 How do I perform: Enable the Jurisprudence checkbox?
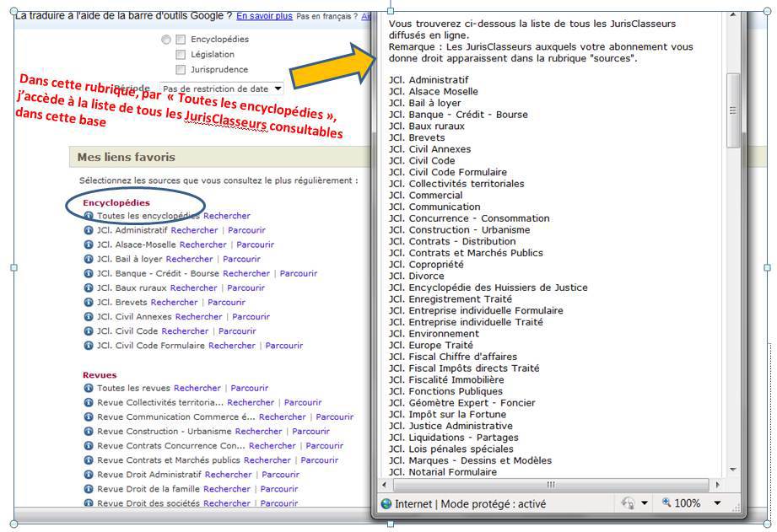pos(180,70)
